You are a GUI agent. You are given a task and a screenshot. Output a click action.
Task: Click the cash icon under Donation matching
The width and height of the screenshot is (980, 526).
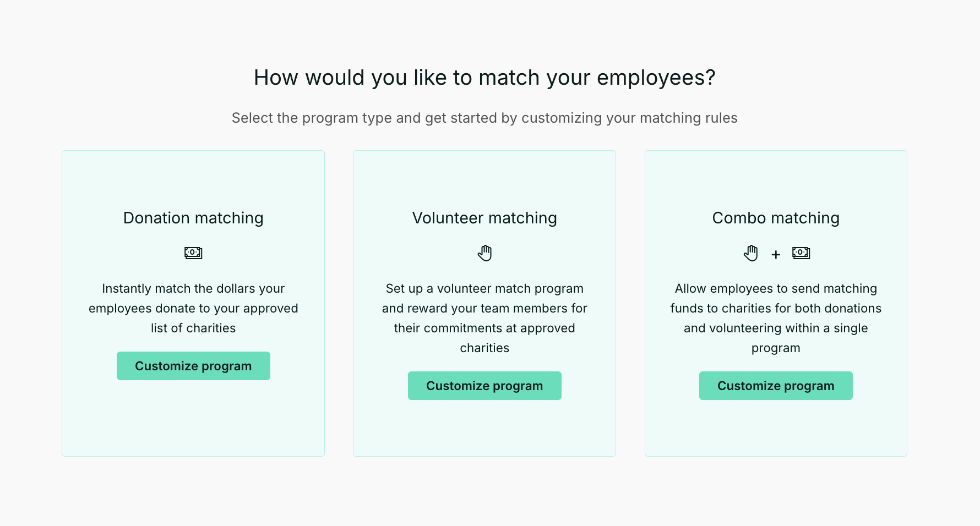193,253
